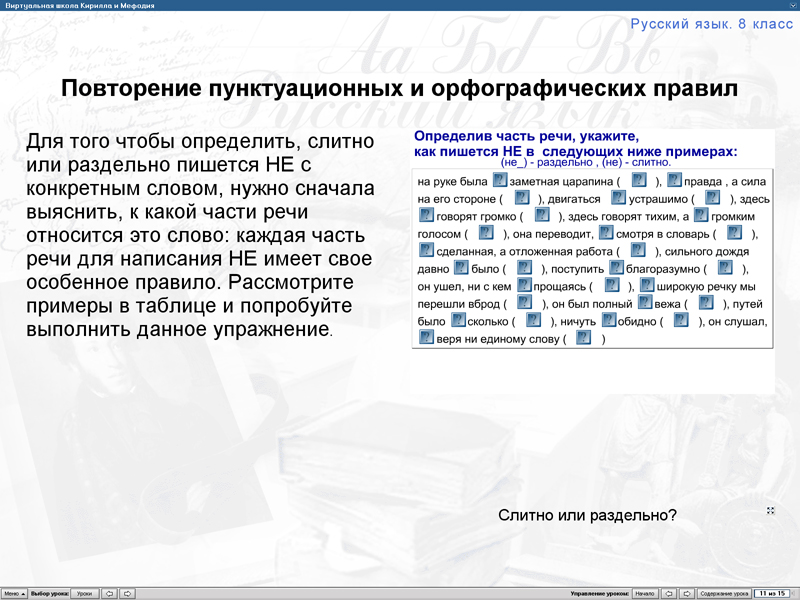Select answer icon after "отложенная работа"

click(x=636, y=249)
